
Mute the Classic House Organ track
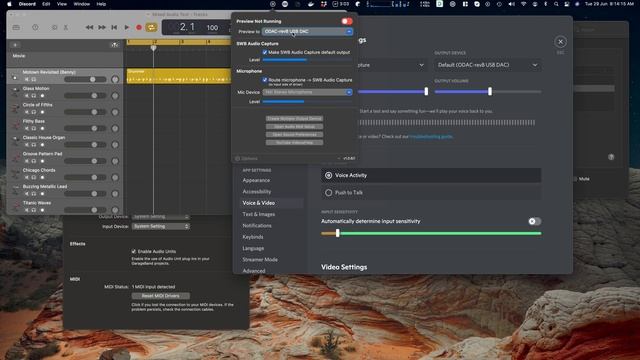tap(27, 144)
